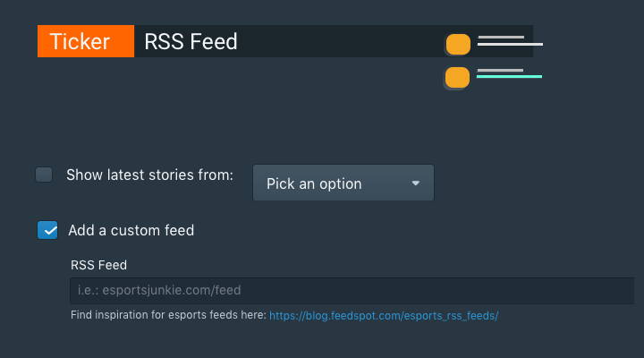
Task: Enable the Show latest stories checkbox
Action: click(x=44, y=175)
